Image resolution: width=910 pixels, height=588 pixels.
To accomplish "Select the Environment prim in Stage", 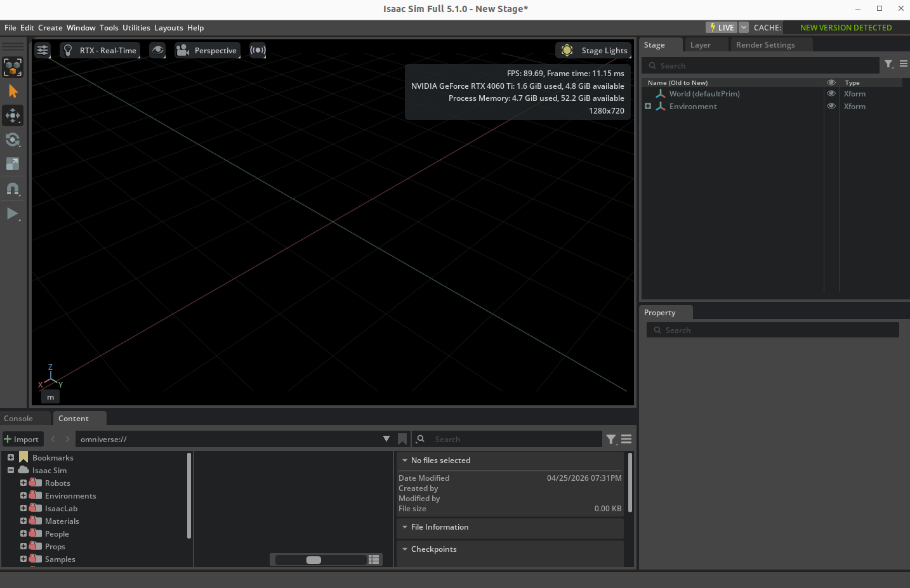I will coord(693,107).
